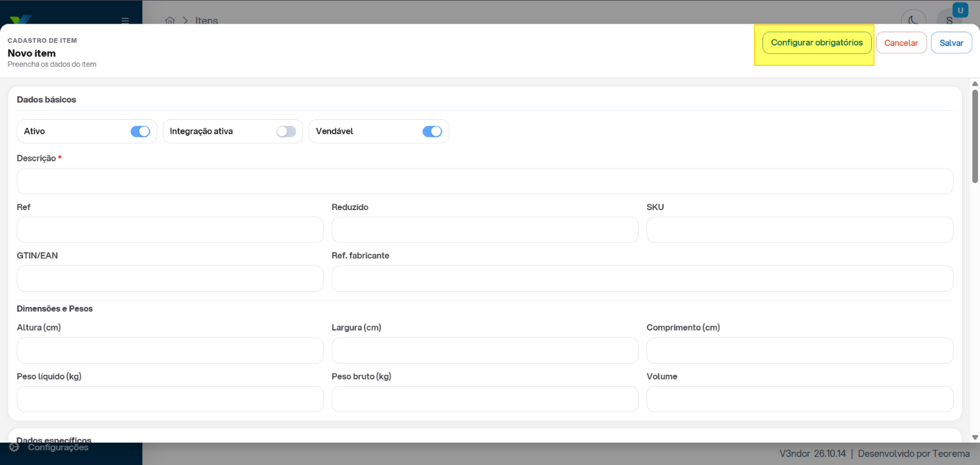Focus the Descrição input field
Screen dimensions: 980x465
point(485,181)
